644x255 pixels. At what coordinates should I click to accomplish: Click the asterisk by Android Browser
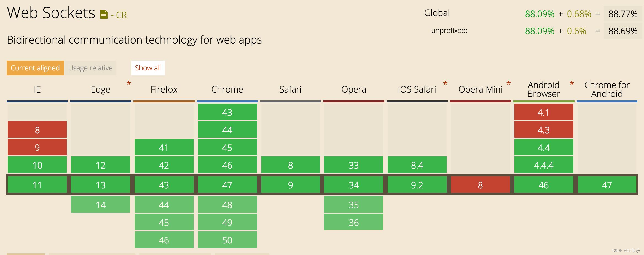[572, 83]
